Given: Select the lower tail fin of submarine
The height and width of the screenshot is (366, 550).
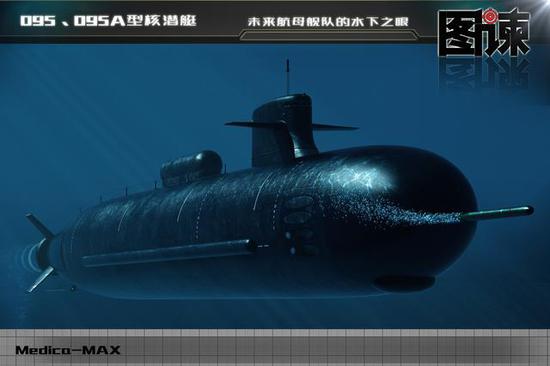Looking at the screenshot, I should point(41,279).
